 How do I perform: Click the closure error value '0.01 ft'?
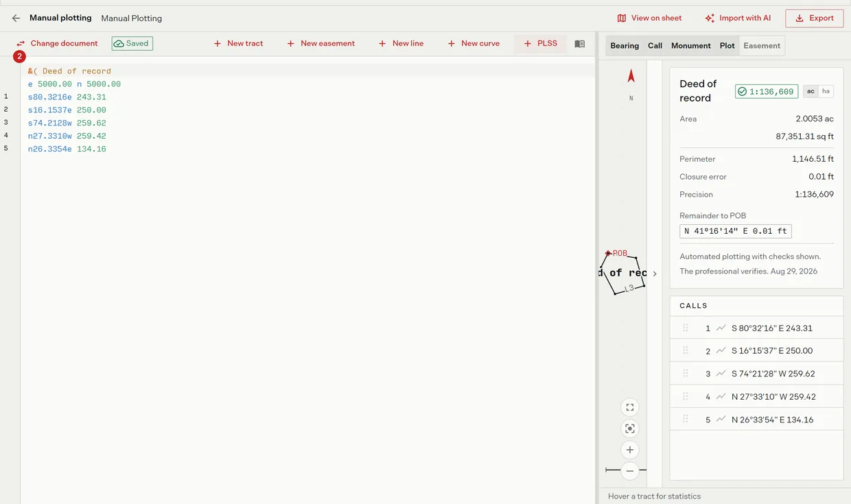point(821,177)
